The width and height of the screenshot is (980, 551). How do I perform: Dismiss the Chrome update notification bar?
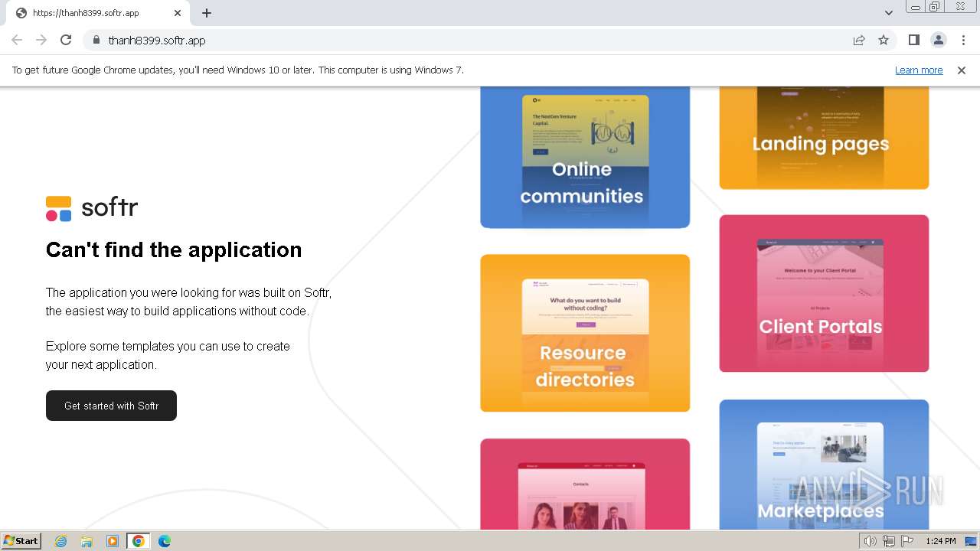tap(962, 70)
